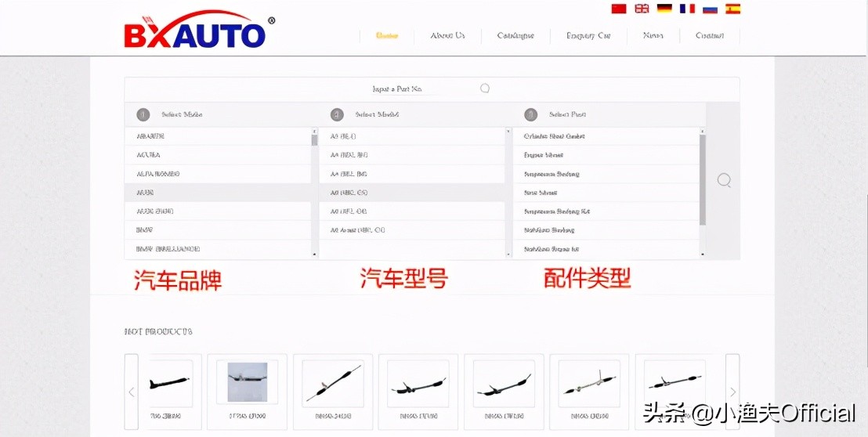Choose Suspension Bushing Kit part type
The height and width of the screenshot is (437, 868).
pyautogui.click(x=606, y=211)
